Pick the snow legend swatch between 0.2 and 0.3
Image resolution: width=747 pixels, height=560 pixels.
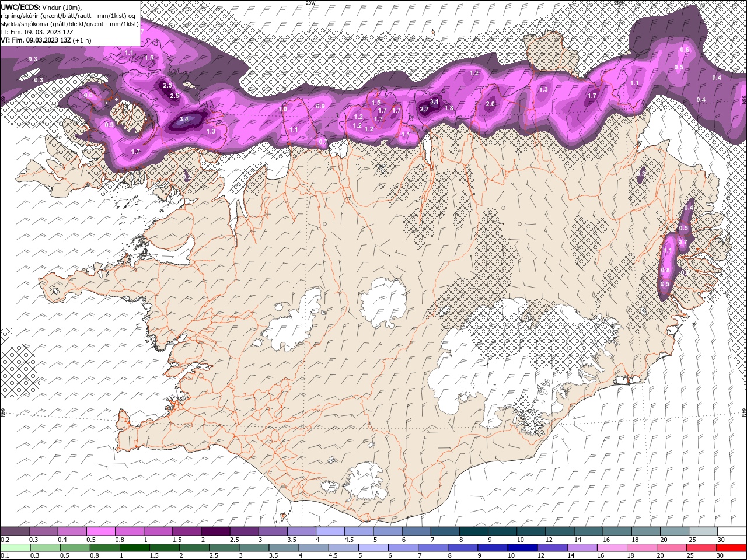[15, 531]
